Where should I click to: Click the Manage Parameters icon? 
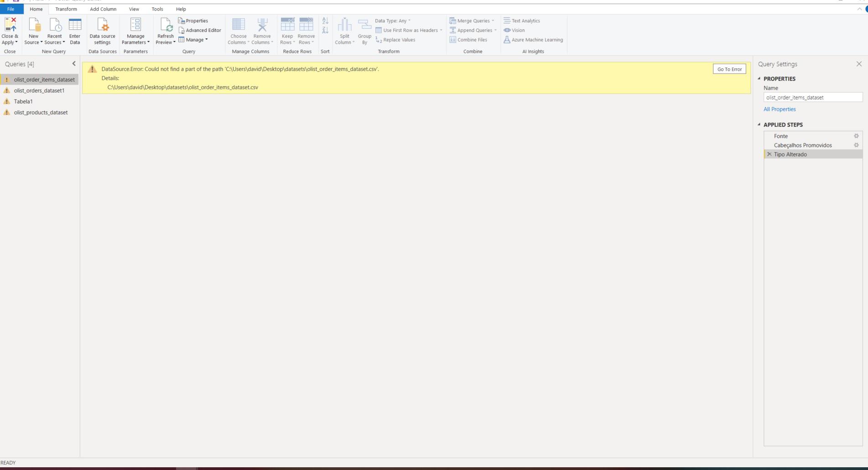tap(135, 25)
